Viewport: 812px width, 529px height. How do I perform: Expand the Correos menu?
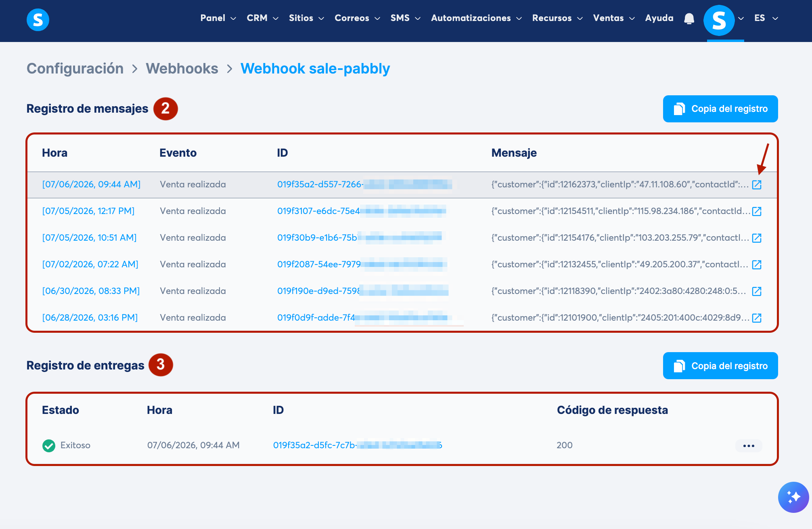pyautogui.click(x=357, y=18)
